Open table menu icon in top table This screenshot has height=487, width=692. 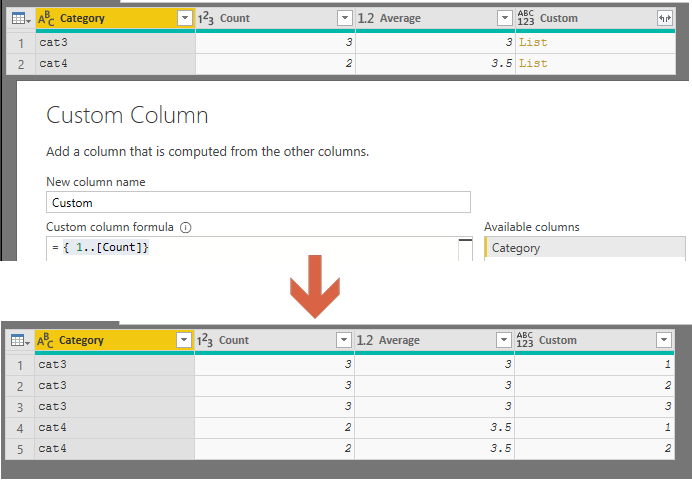click(x=21, y=19)
